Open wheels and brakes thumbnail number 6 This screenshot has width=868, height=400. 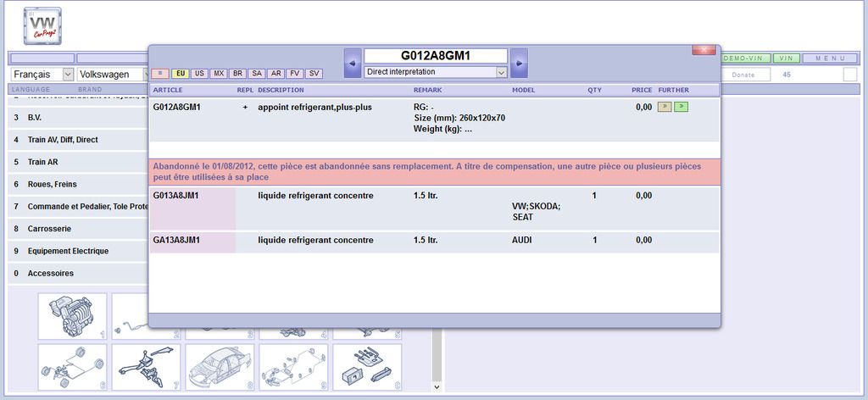(73, 367)
